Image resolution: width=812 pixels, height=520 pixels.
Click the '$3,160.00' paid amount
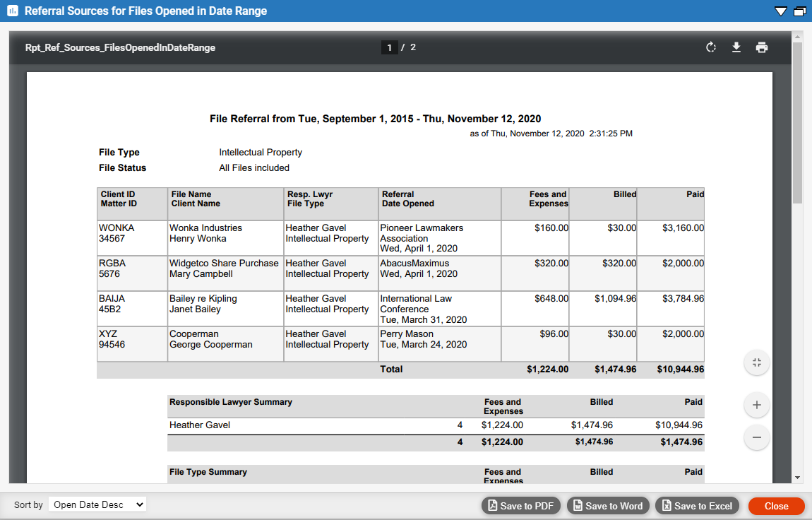[x=683, y=228]
